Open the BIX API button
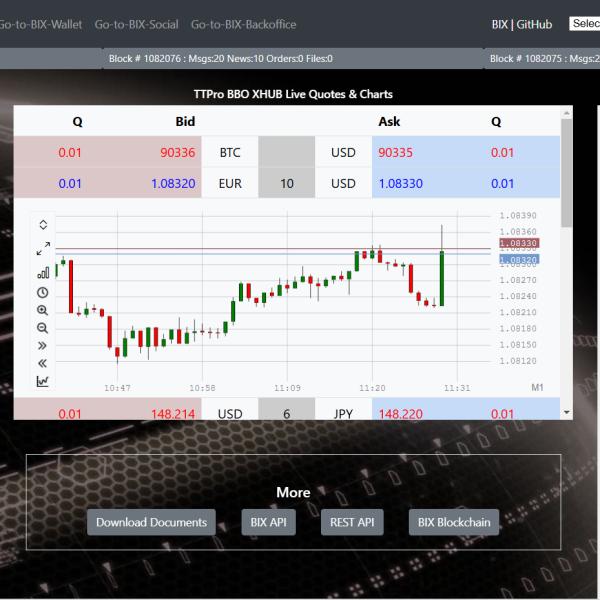This screenshot has height=600, width=600. coord(268,522)
